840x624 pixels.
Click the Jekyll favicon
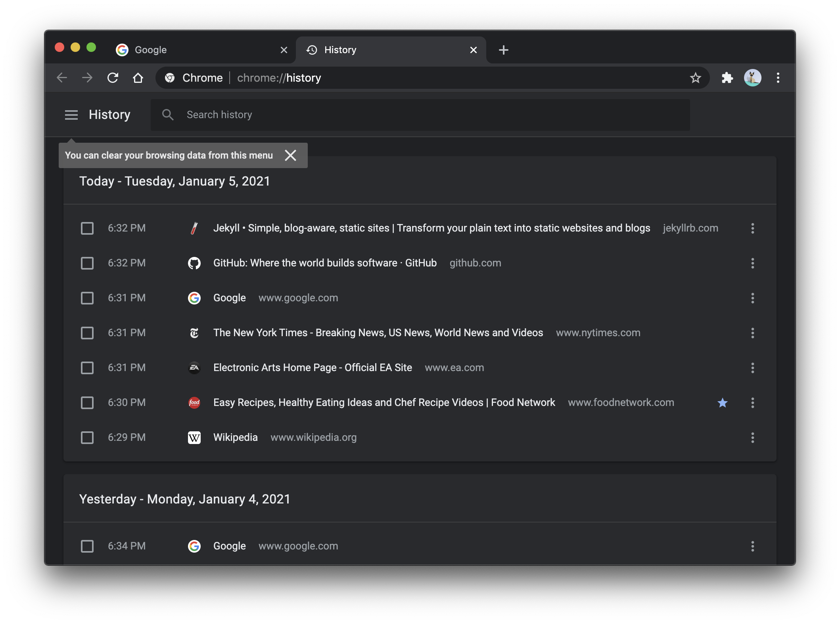[x=194, y=228]
